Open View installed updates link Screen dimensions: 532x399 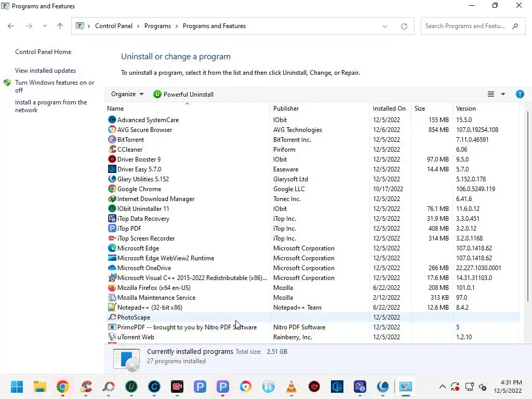tap(46, 71)
